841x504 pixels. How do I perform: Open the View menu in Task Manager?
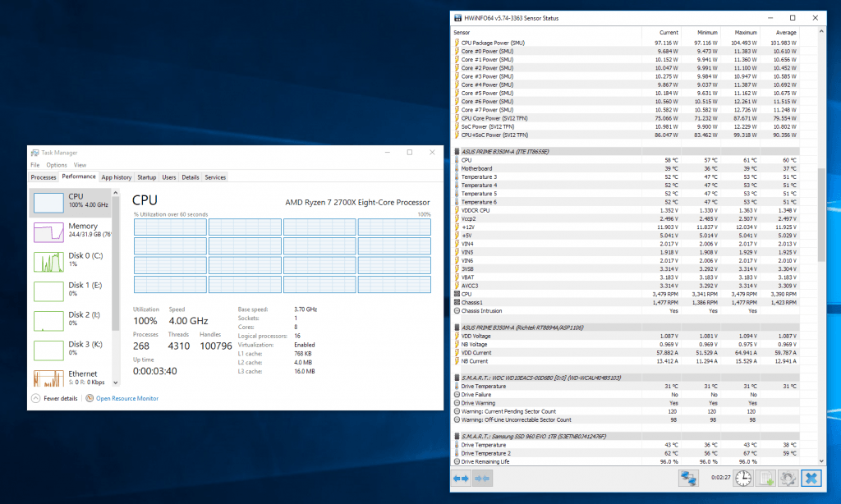[80, 165]
